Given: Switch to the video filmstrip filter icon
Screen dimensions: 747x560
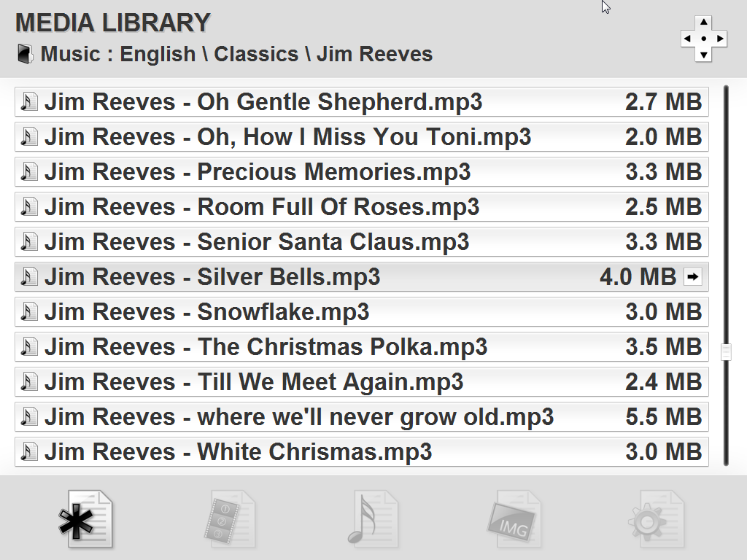Looking at the screenshot, I should pos(230,519).
